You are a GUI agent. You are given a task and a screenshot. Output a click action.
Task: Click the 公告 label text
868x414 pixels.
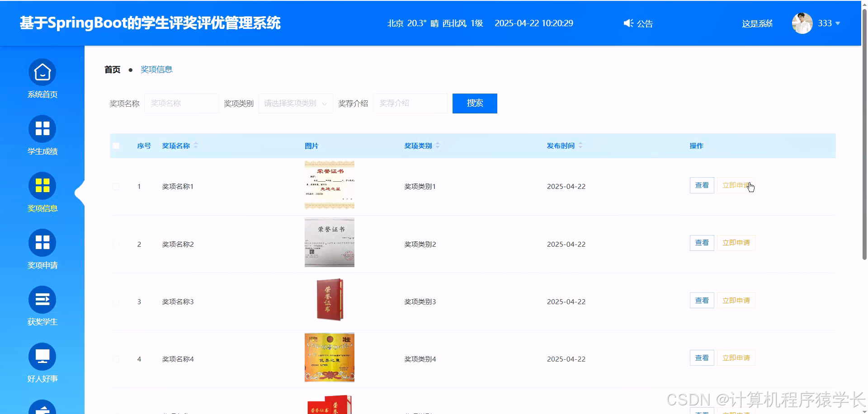(645, 24)
